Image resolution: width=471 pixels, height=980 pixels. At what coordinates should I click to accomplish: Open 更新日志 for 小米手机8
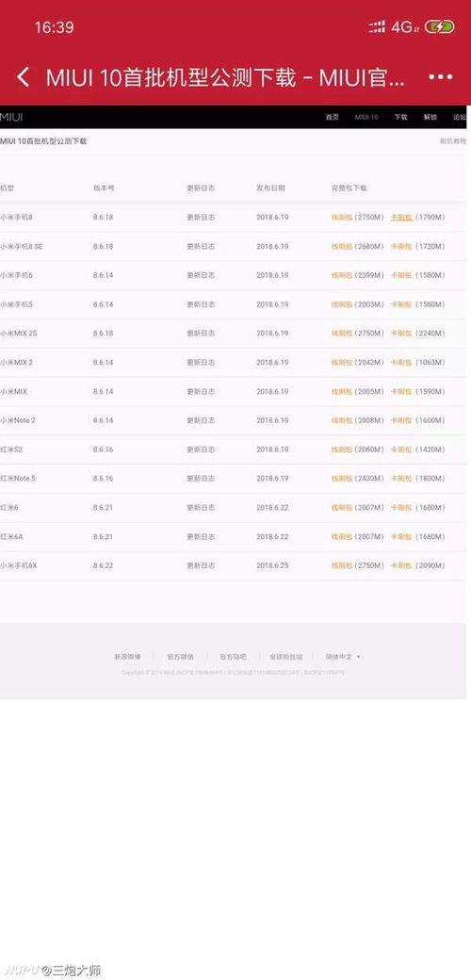(201, 218)
